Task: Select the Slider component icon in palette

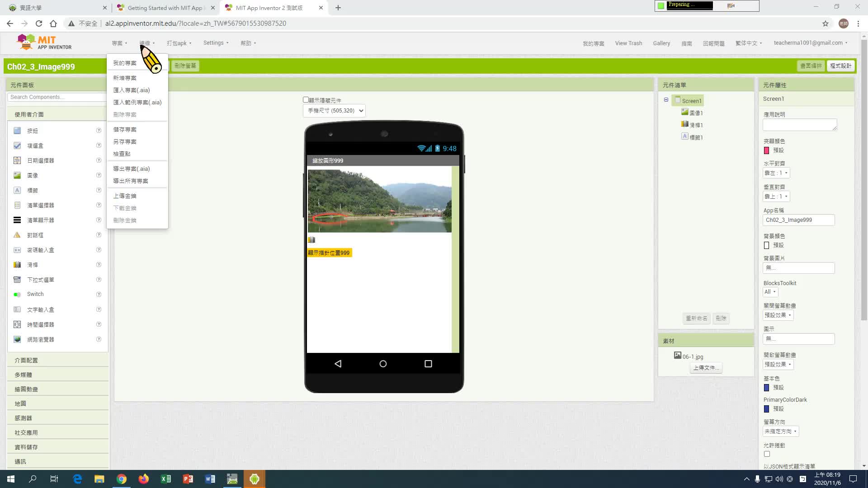Action: [17, 265]
